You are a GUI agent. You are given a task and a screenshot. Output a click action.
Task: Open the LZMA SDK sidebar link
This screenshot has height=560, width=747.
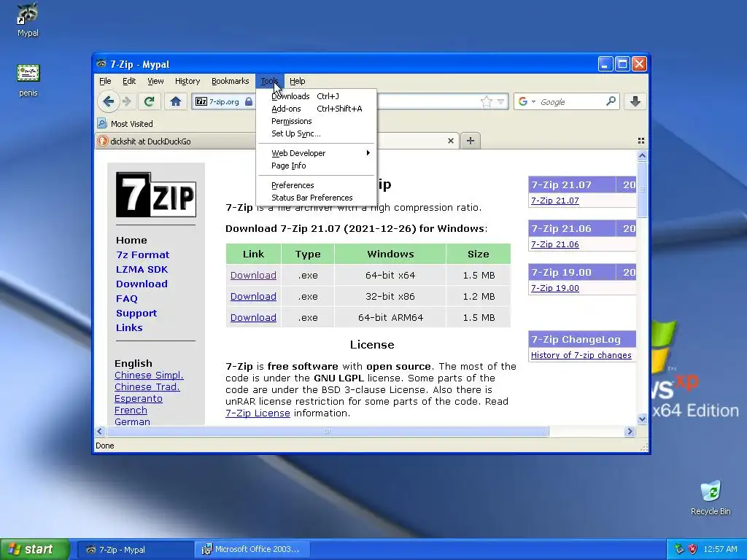coord(142,269)
